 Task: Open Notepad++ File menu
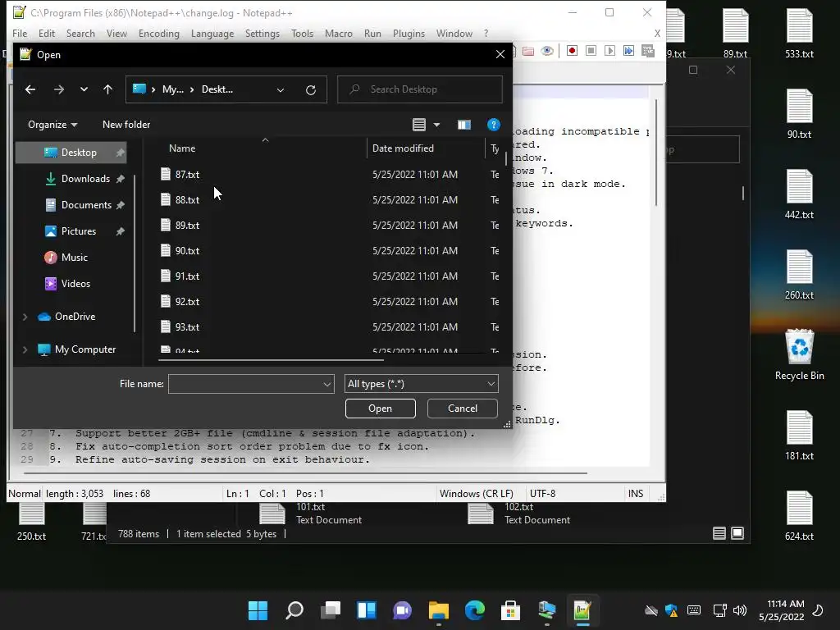click(x=20, y=33)
